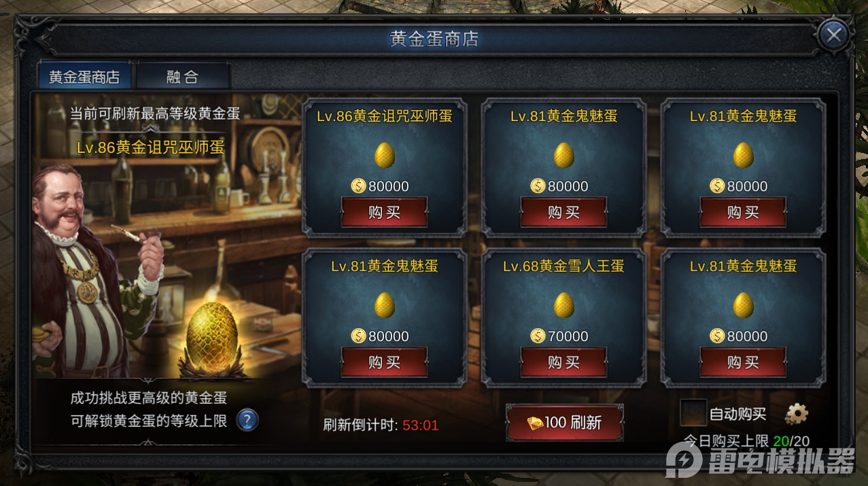Image resolution: width=868 pixels, height=486 pixels.
Task: Click 购买 under the bottom-right Lv.81黄金鬼魅蛋
Action: (x=744, y=362)
